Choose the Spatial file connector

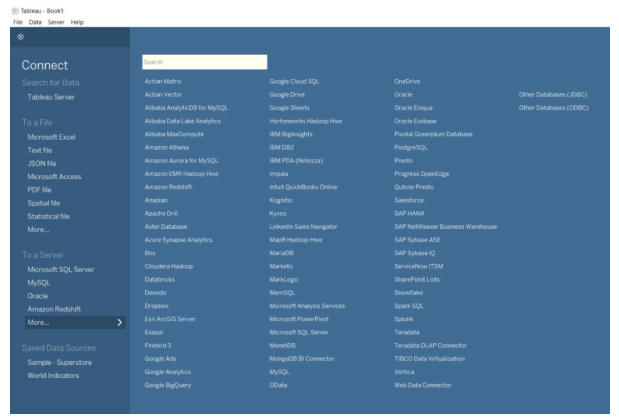point(44,203)
